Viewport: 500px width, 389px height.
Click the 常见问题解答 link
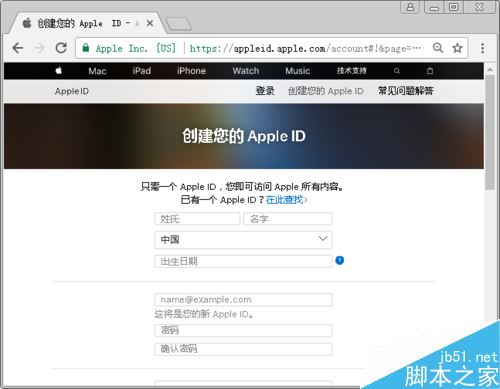pyautogui.click(x=405, y=91)
